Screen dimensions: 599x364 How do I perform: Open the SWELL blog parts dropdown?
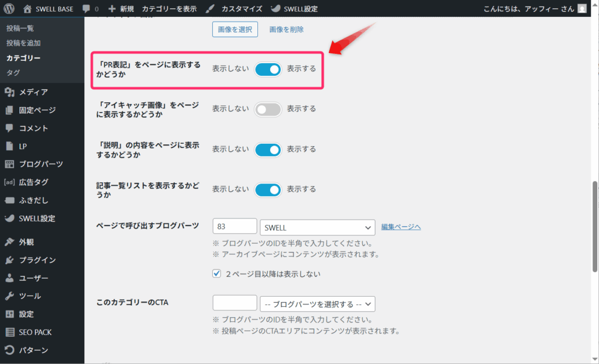coord(318,227)
